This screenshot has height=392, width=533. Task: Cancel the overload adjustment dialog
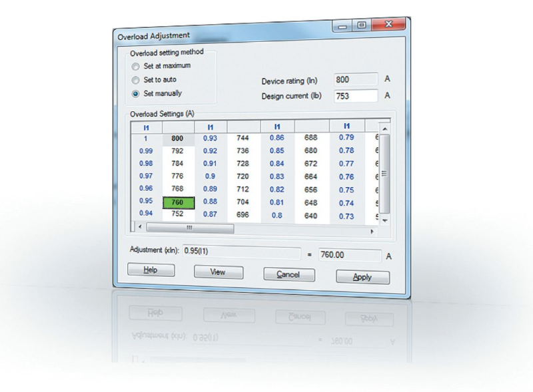tap(288, 274)
